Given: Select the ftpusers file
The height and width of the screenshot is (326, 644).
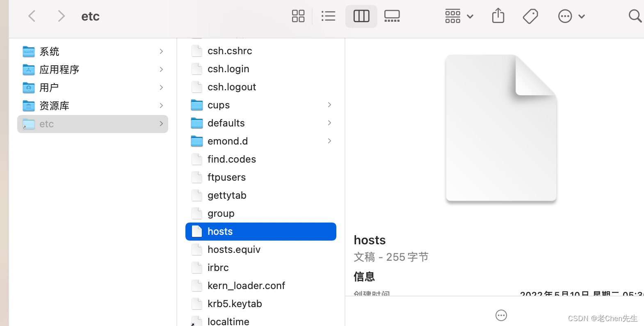Looking at the screenshot, I should pyautogui.click(x=261, y=177).
